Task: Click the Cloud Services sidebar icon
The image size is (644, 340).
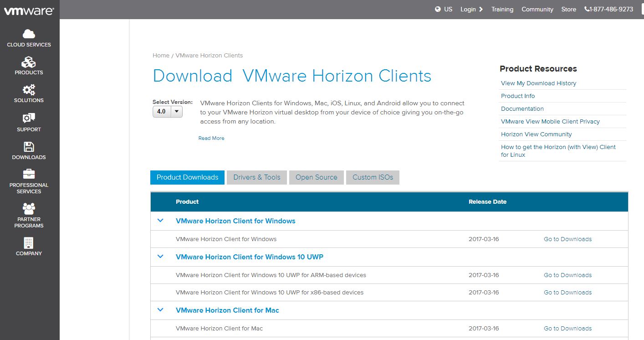Action: click(x=29, y=34)
